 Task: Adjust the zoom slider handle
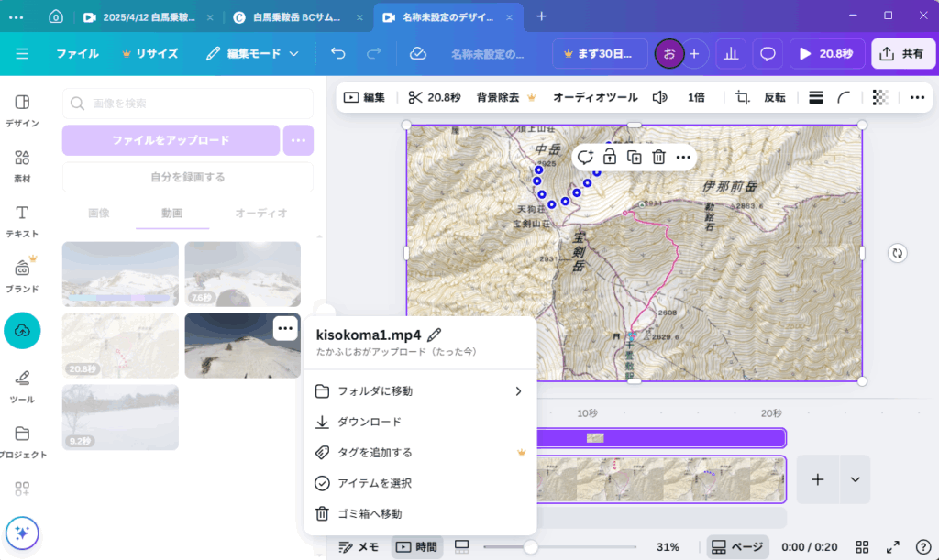click(x=530, y=547)
